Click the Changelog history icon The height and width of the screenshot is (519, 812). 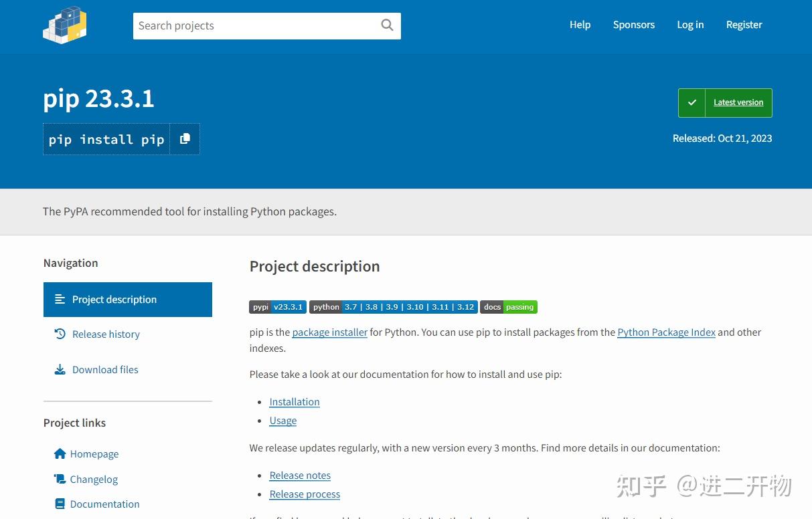(60, 479)
